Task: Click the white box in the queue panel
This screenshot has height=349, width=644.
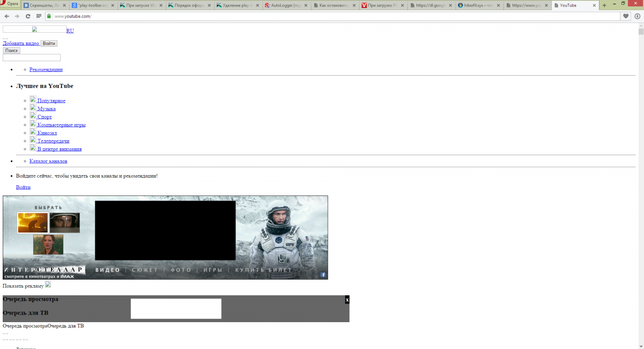Action: (176, 309)
